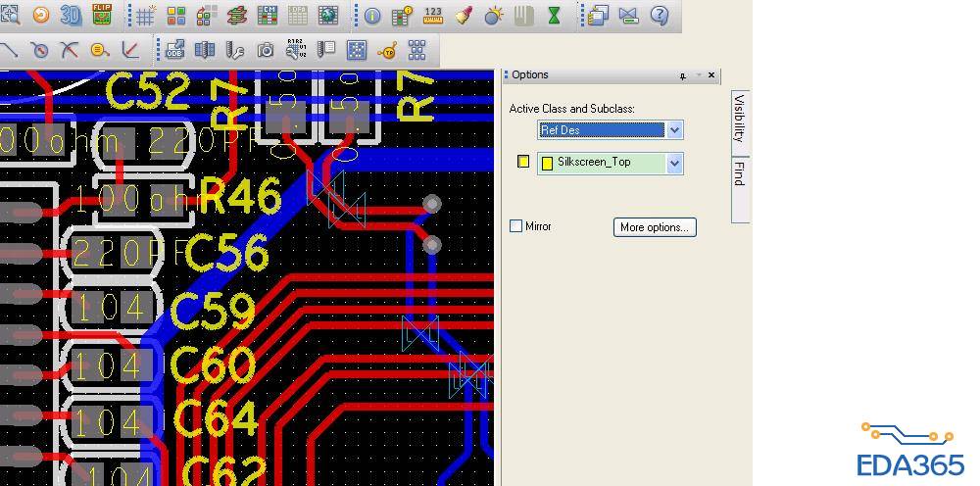Click the dotted blue square icon
This screenshot has width=980, height=486.
(357, 50)
